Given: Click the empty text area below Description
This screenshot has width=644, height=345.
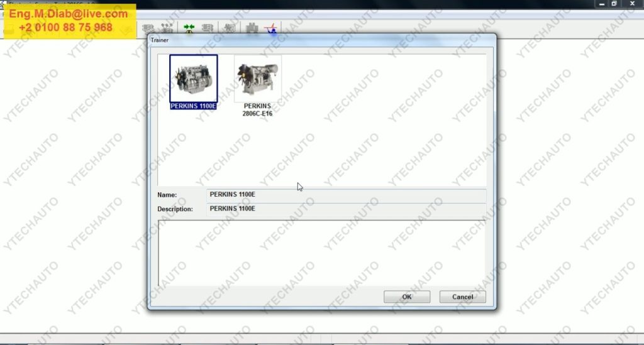Looking at the screenshot, I should (321, 251).
